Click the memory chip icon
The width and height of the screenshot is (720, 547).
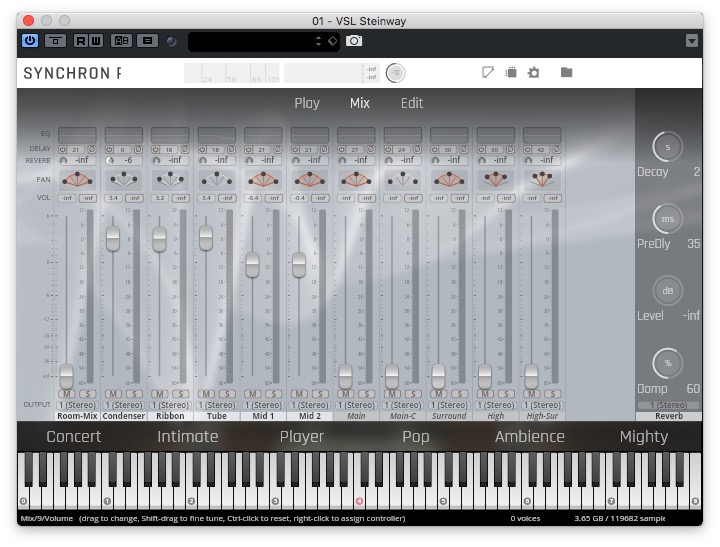point(511,73)
